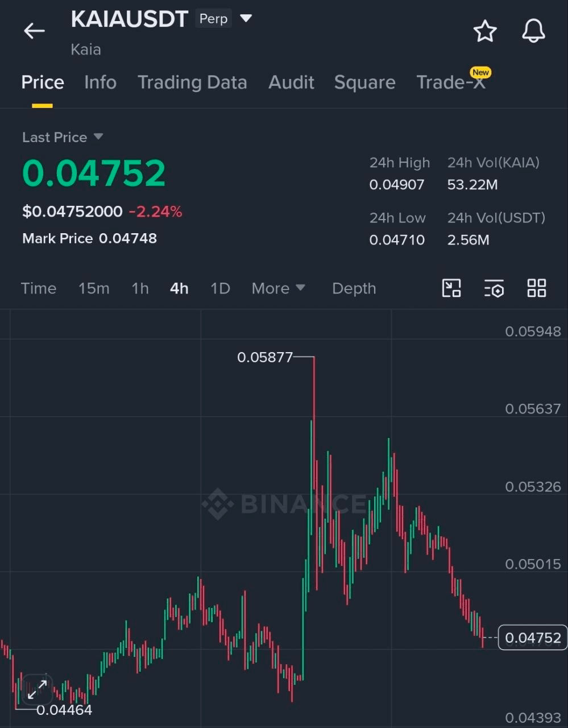Screen dimensions: 568x728
Task: Open the multi-chart grid layout icon
Action: tap(537, 288)
